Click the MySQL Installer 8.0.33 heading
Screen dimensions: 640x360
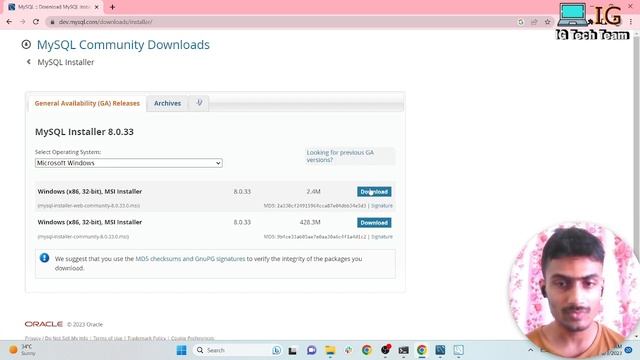[84, 132]
